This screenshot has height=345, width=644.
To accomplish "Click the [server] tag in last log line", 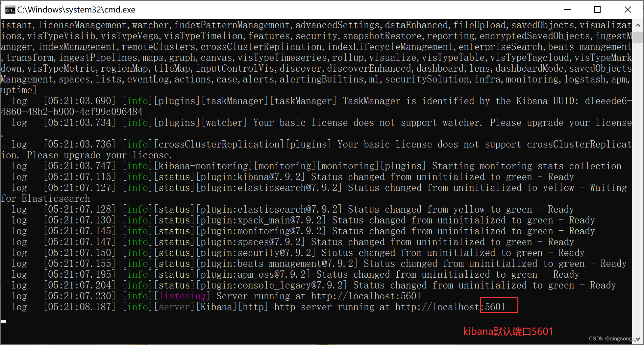I will point(175,307).
